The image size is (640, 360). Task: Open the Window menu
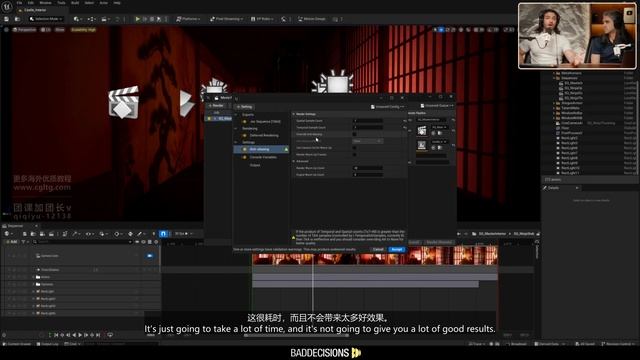pyautogui.click(x=45, y=3)
